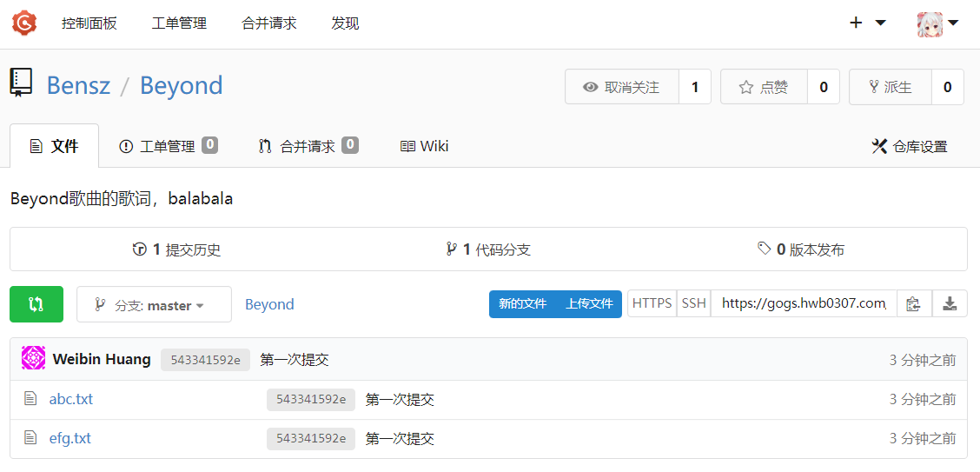Click the 新的文件 new file button
980x472 pixels.
[x=522, y=304]
